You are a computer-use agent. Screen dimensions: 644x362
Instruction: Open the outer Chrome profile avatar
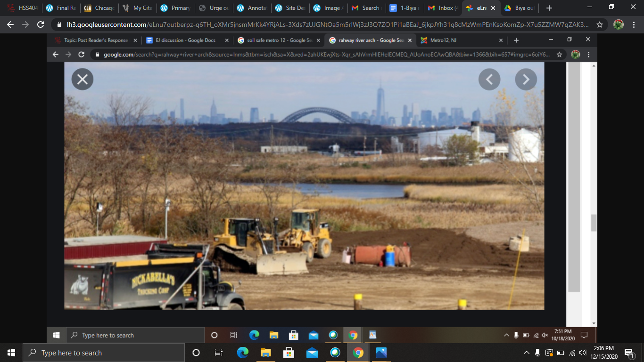[x=619, y=25]
